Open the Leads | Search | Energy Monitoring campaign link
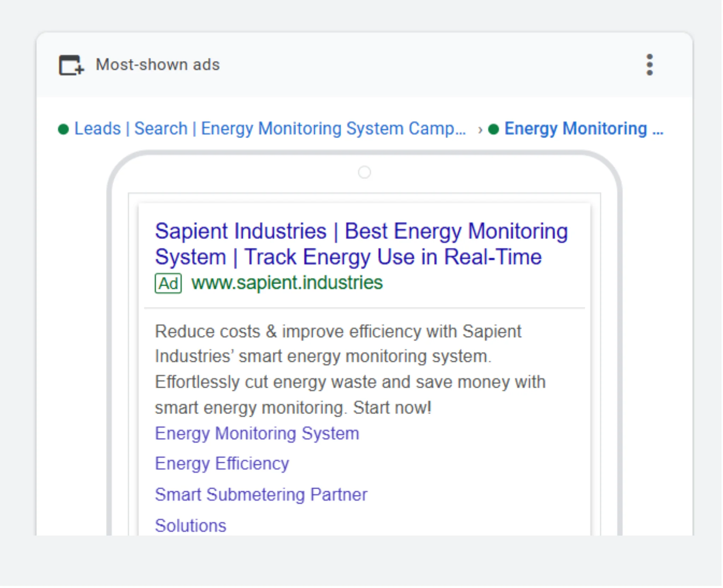This screenshot has height=588, width=723. click(270, 128)
